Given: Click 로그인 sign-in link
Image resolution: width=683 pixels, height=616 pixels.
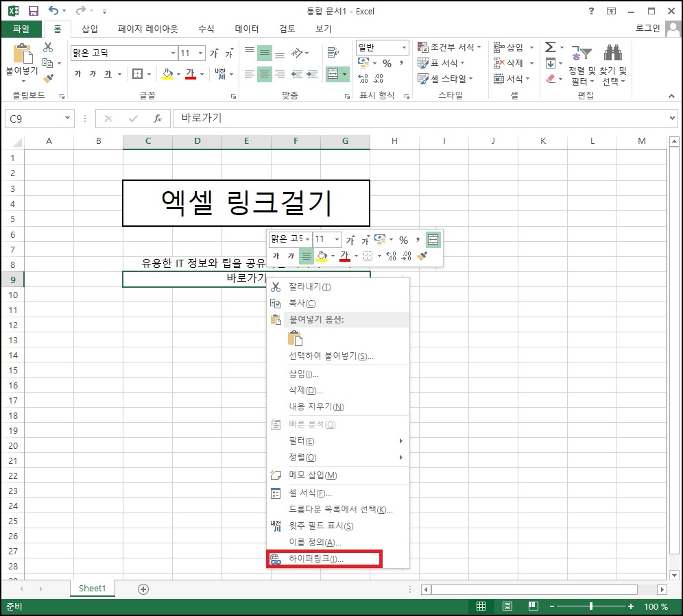Looking at the screenshot, I should point(648,28).
